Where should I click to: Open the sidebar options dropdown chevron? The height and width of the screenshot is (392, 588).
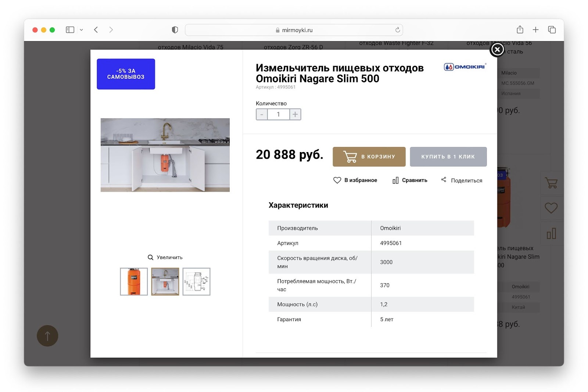tap(81, 30)
